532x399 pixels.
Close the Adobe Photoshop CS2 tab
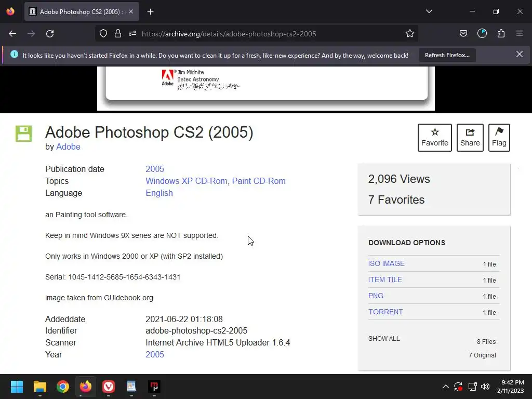[x=131, y=11]
